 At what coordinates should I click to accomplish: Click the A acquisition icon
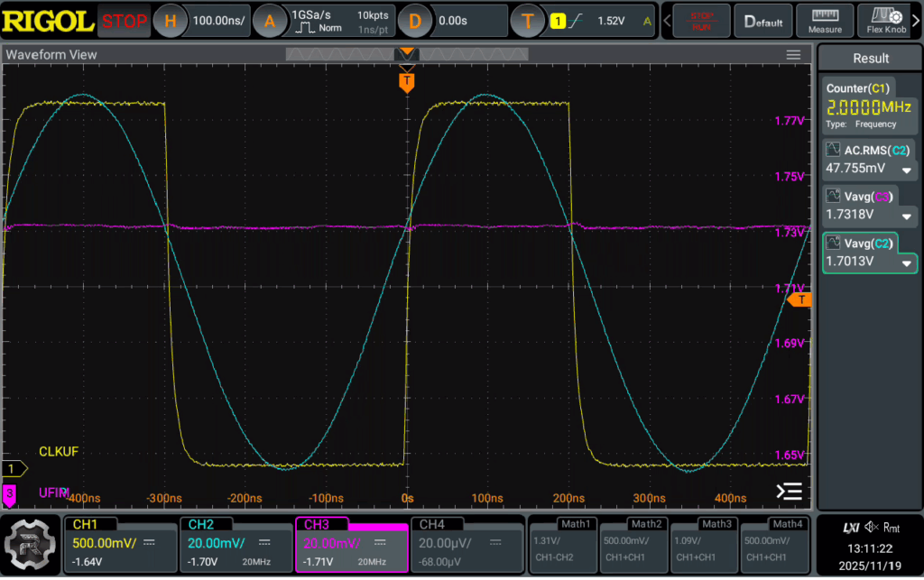click(269, 22)
